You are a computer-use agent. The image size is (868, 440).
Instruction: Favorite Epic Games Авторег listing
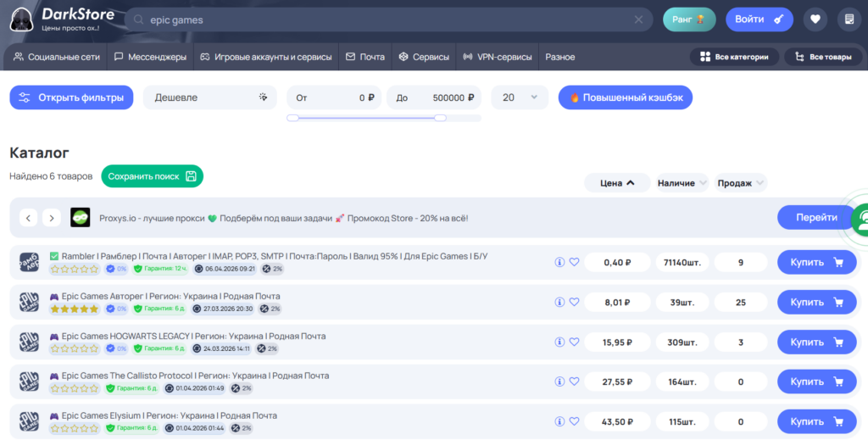click(x=574, y=302)
